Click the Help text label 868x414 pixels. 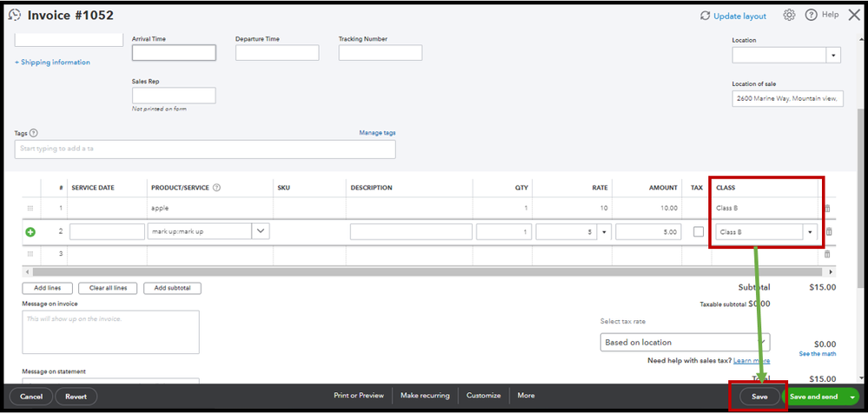(x=830, y=15)
